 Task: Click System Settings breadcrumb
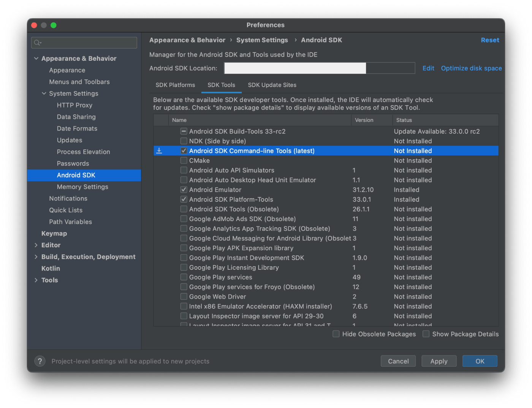[262, 40]
